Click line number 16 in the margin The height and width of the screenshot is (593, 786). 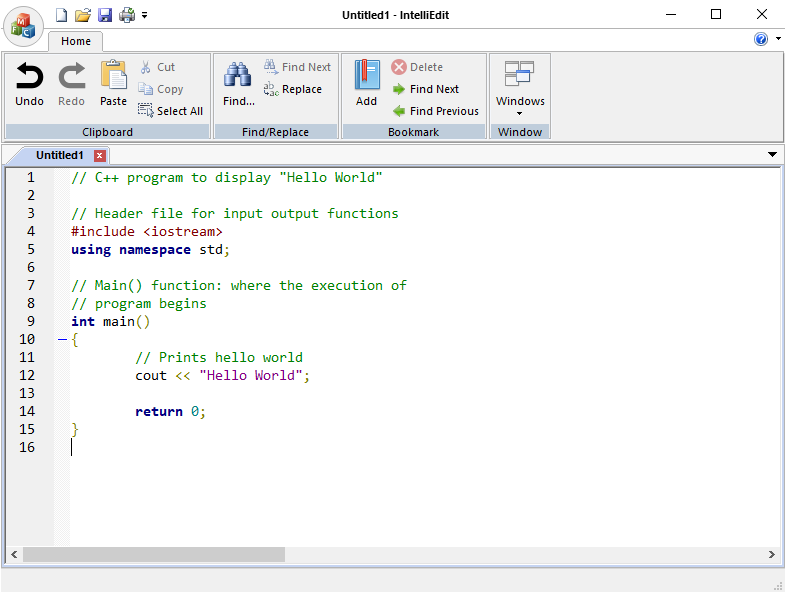27,447
